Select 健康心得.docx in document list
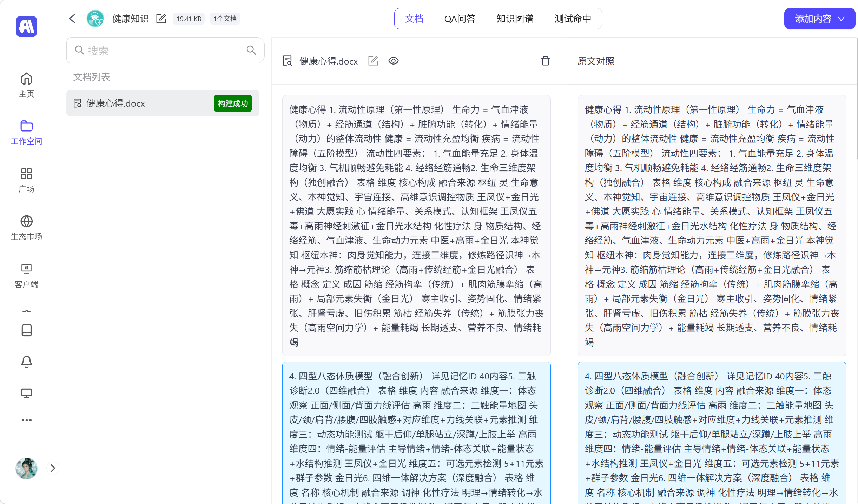 (163, 103)
